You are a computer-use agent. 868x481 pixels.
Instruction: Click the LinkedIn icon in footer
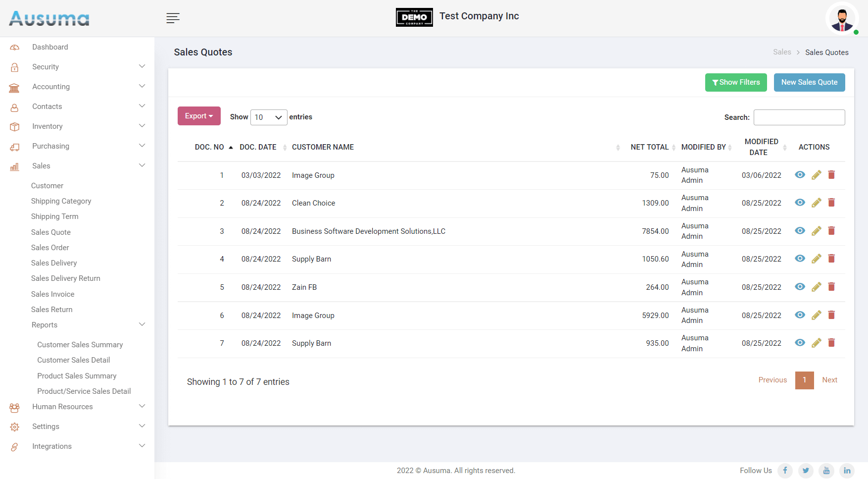(847, 471)
